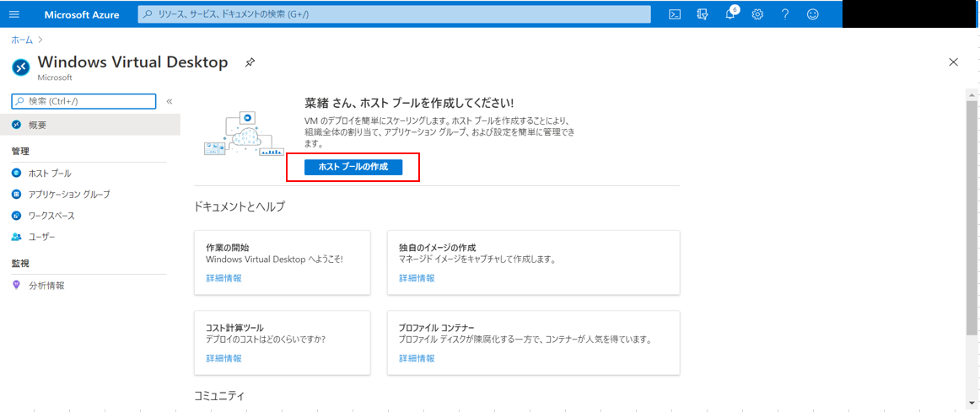Open 詳細情報 link under 作業の開始

point(223,278)
